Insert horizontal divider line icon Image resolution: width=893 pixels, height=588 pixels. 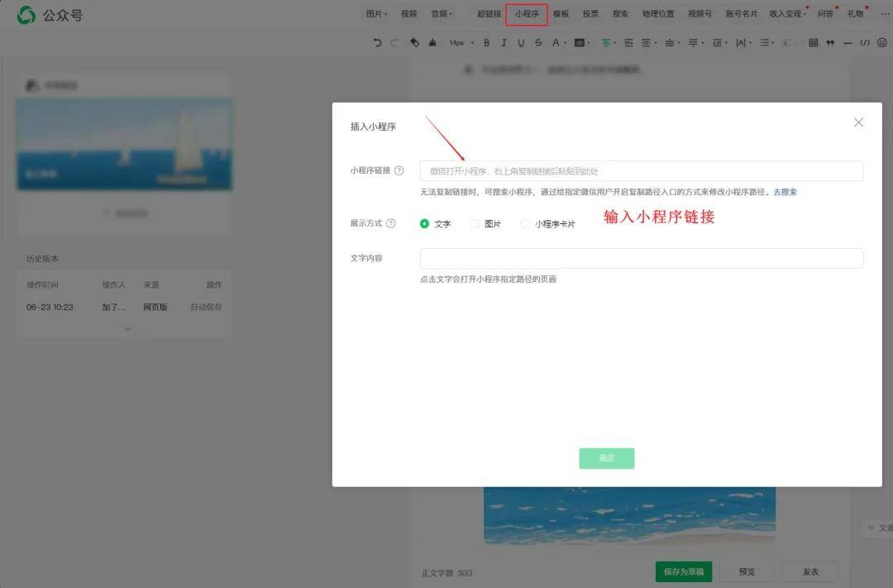848,43
